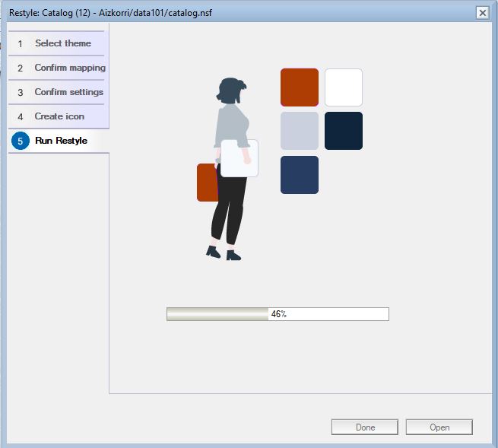The image size is (498, 448).
Task: Open the Confirm mapping step
Action: click(x=69, y=68)
